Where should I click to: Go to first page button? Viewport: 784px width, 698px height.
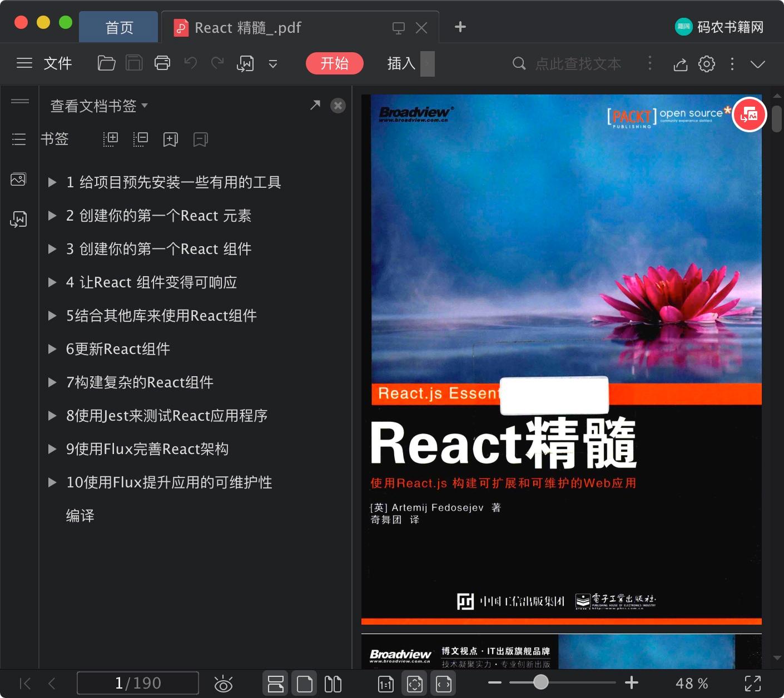pyautogui.click(x=25, y=684)
